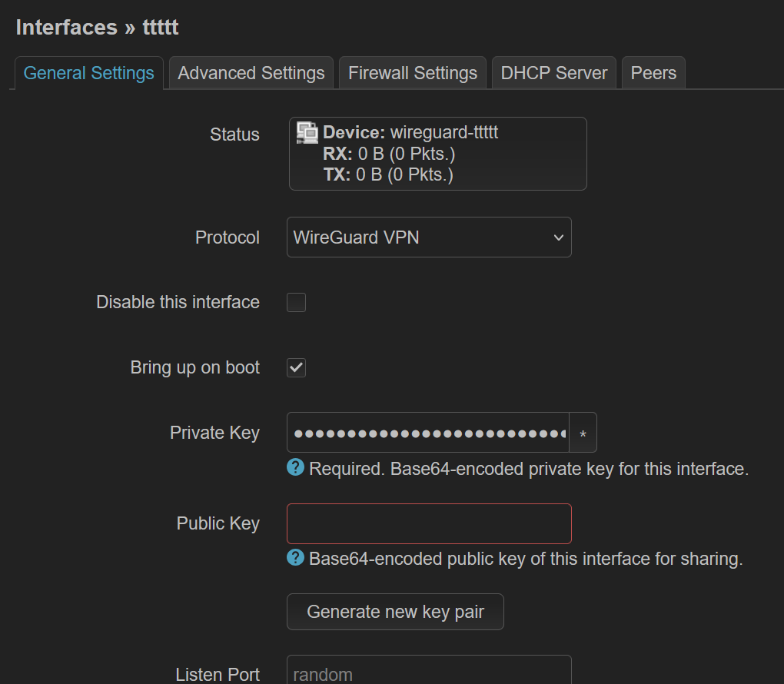Focus the Private Key password field
Viewport: 784px width, 684px height.
[x=428, y=433]
